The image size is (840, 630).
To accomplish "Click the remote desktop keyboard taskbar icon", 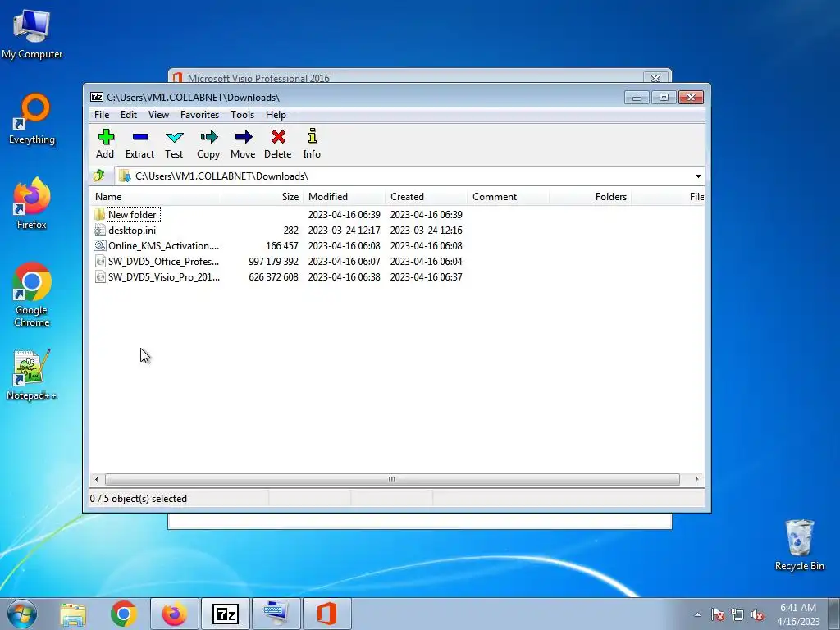I will [x=276, y=614].
